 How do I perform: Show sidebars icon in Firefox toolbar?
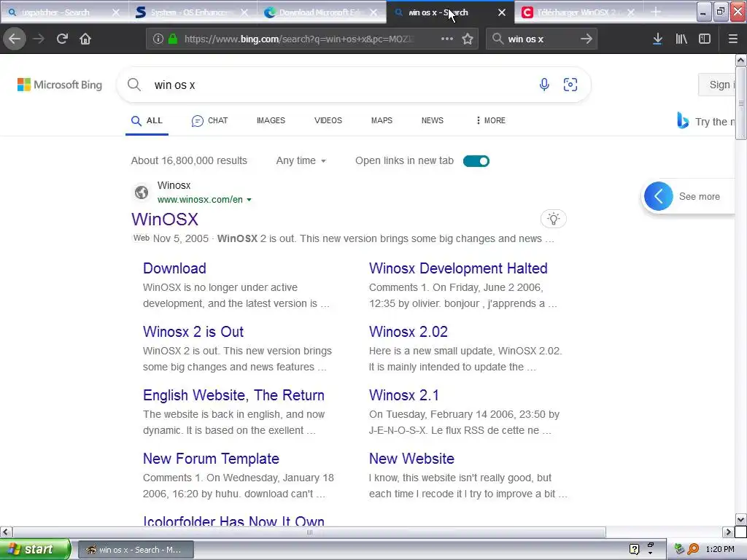[705, 39]
